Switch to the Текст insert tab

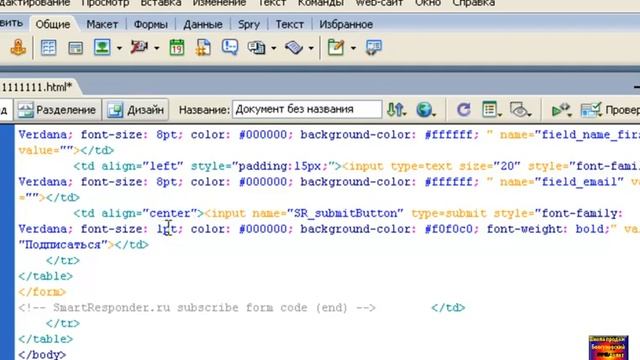pos(289,24)
